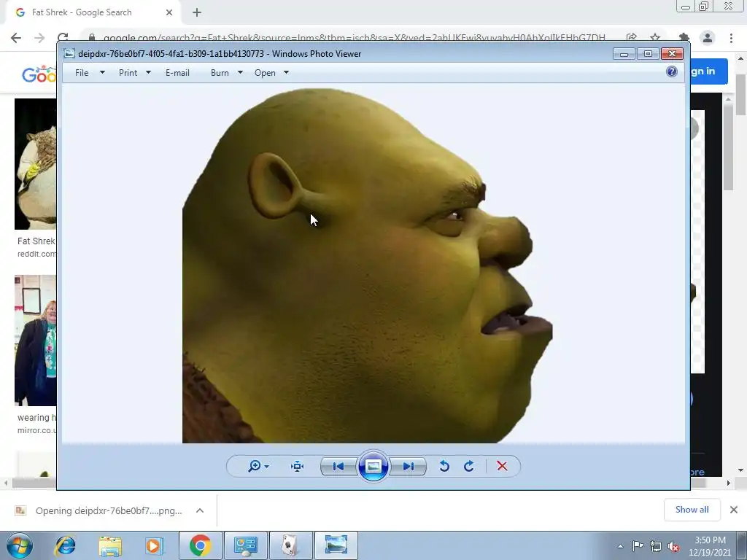747x560 pixels.
Task: Open the Open menu in Photo Viewer
Action: click(265, 73)
